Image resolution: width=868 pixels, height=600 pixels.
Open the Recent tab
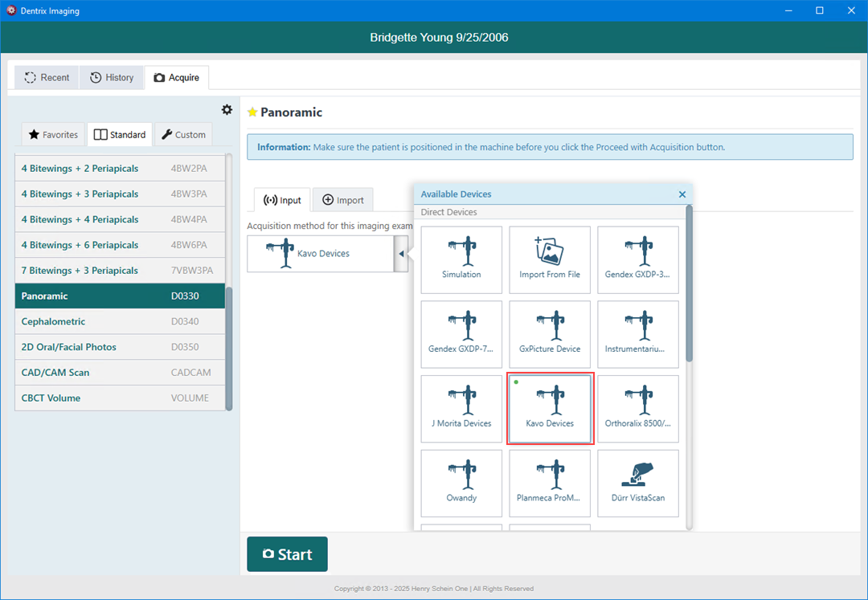[x=47, y=78]
